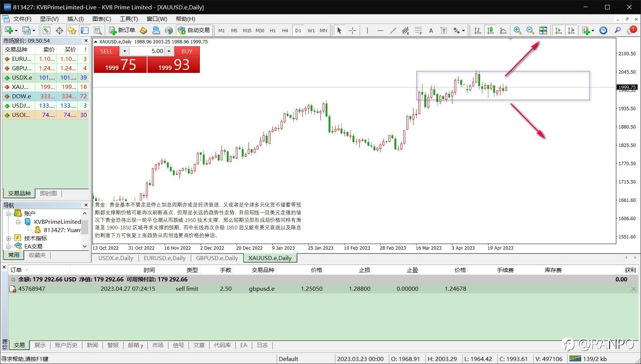
Task: Switch chart timeframe to MN
Action: pyautogui.click(x=323, y=31)
